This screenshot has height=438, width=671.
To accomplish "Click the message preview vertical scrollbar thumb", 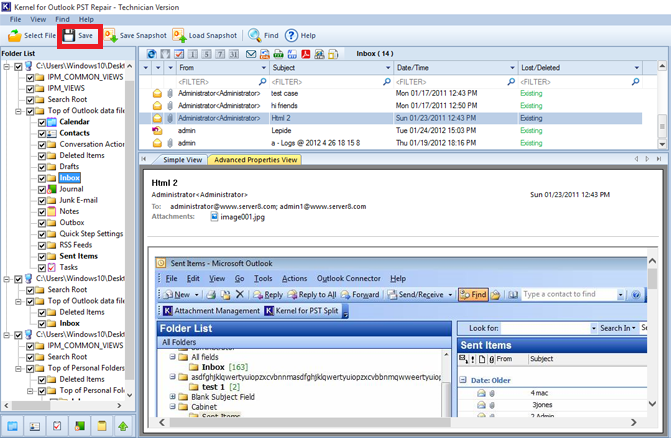I will point(652,278).
